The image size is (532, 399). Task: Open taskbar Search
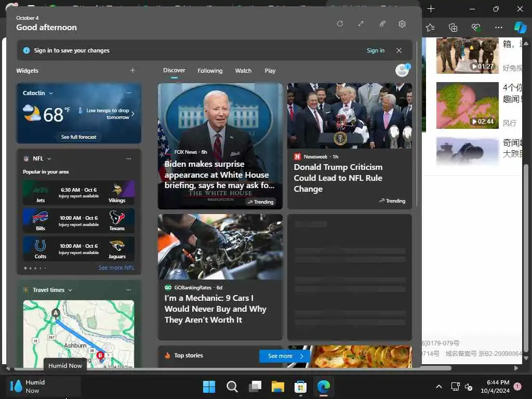pos(232,387)
